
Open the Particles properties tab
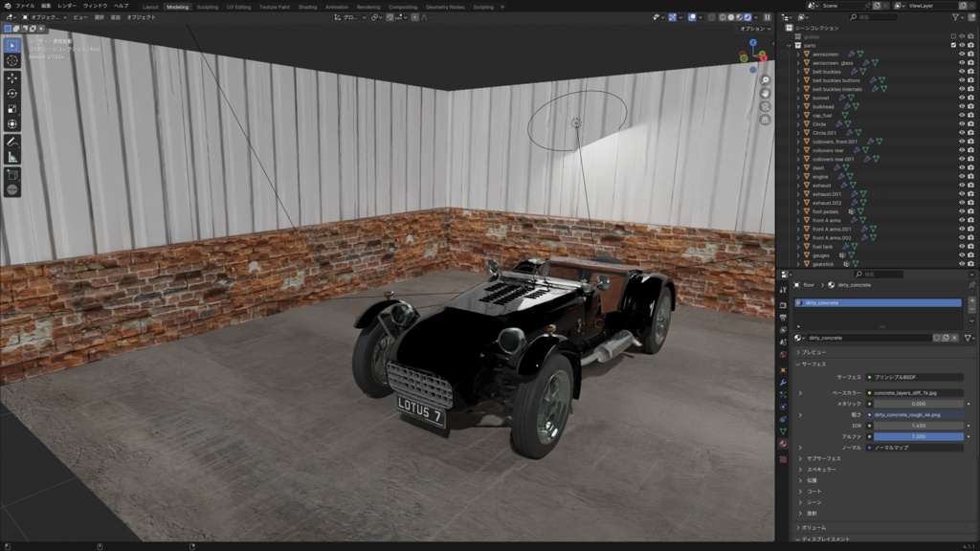pyautogui.click(x=783, y=395)
